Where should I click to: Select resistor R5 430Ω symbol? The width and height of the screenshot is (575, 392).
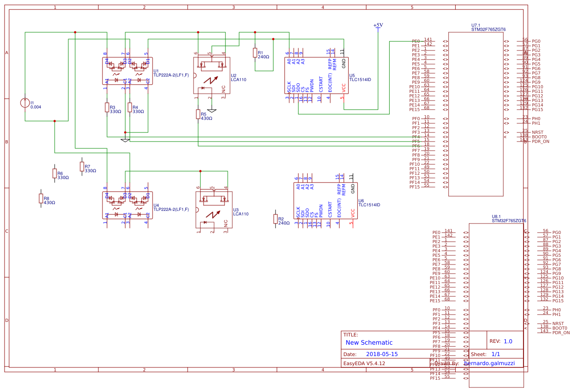[198, 114]
